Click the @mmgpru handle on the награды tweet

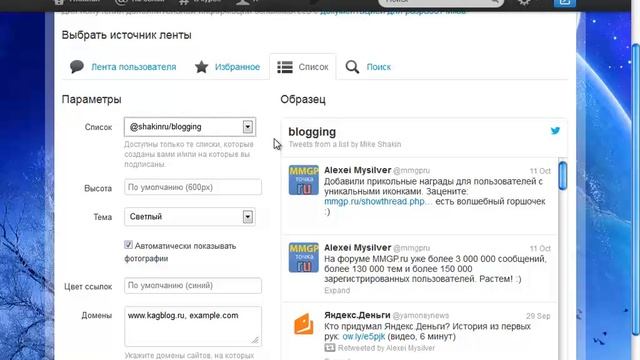(x=411, y=171)
